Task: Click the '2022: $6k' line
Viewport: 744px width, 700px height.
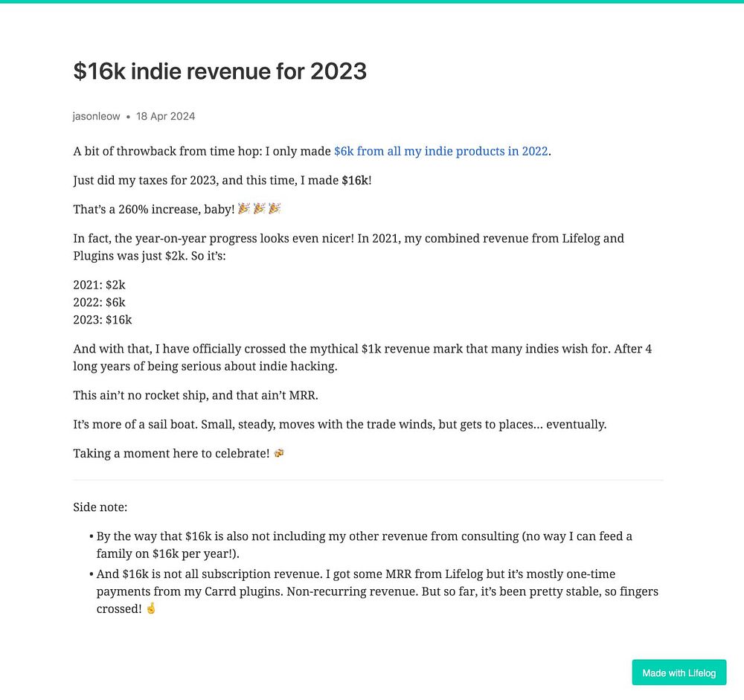Action: (x=99, y=302)
